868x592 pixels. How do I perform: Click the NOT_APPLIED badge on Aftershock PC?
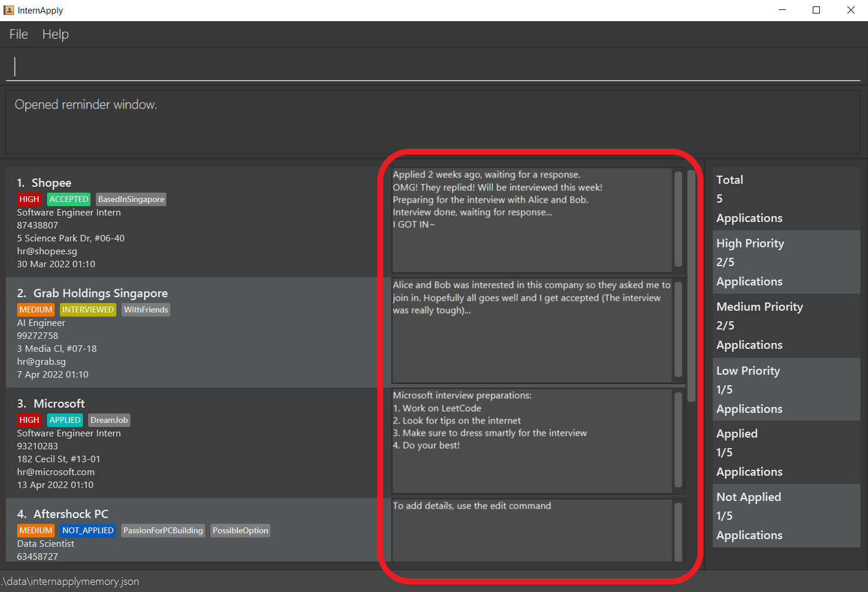coord(88,530)
